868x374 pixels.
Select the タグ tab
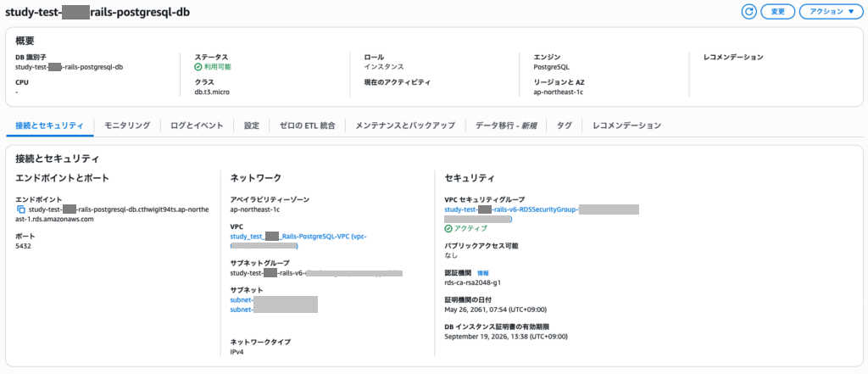click(564, 126)
